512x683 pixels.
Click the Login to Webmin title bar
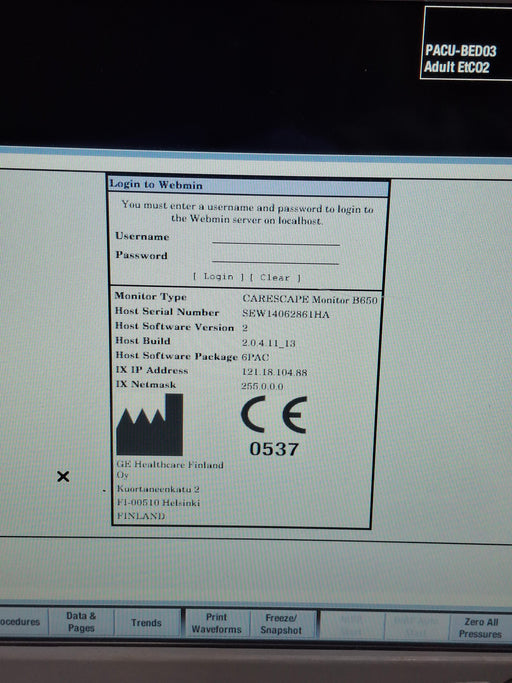pyautogui.click(x=248, y=186)
